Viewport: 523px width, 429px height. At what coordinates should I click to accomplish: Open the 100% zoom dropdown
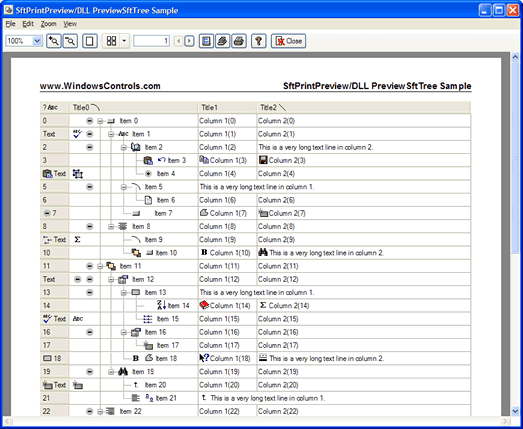coord(37,41)
